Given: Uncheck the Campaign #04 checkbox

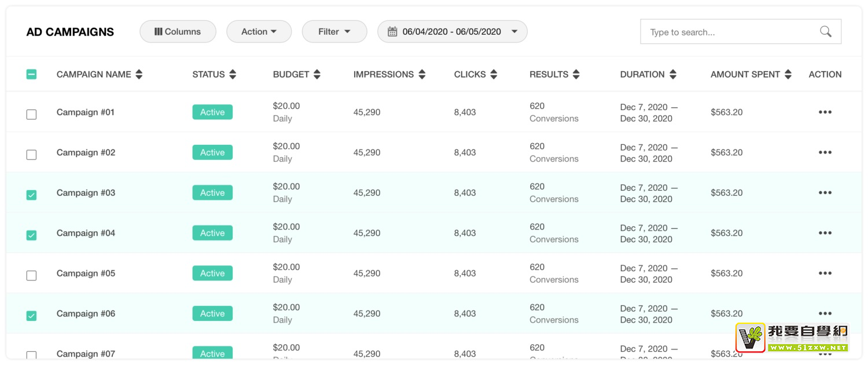Looking at the screenshot, I should (32, 235).
